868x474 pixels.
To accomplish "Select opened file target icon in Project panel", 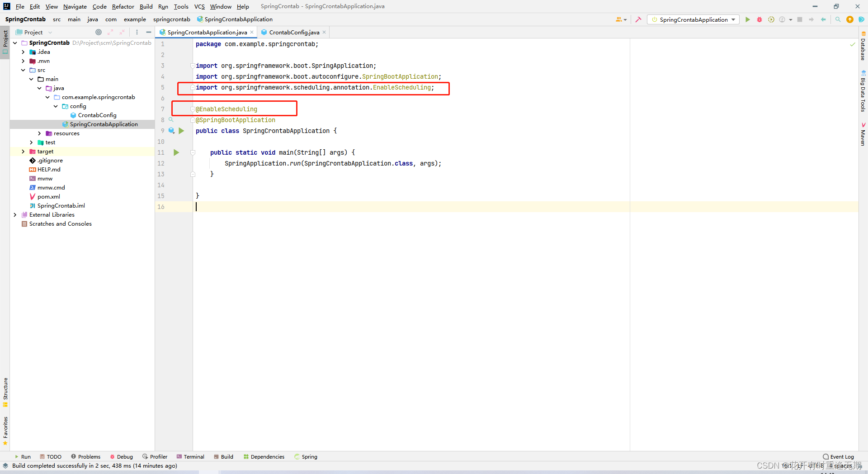I will pyautogui.click(x=99, y=32).
